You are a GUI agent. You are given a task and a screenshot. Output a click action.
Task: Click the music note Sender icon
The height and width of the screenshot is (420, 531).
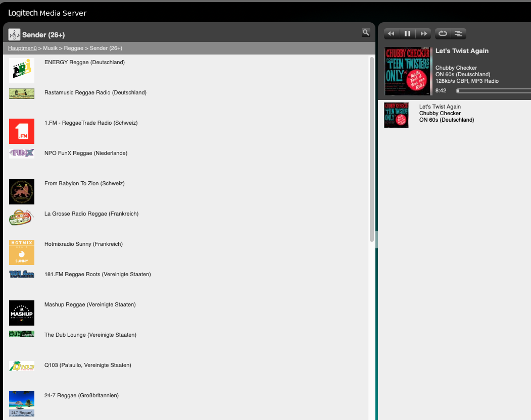coord(14,34)
